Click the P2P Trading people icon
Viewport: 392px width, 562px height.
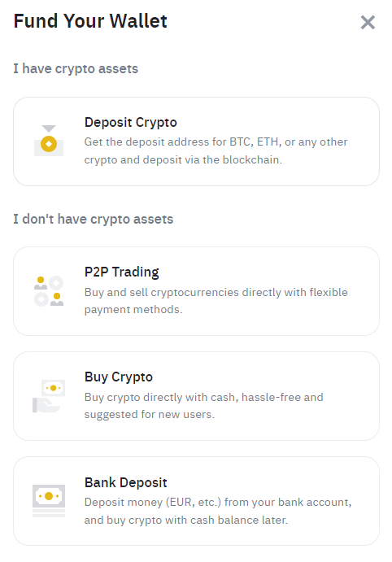(x=49, y=290)
